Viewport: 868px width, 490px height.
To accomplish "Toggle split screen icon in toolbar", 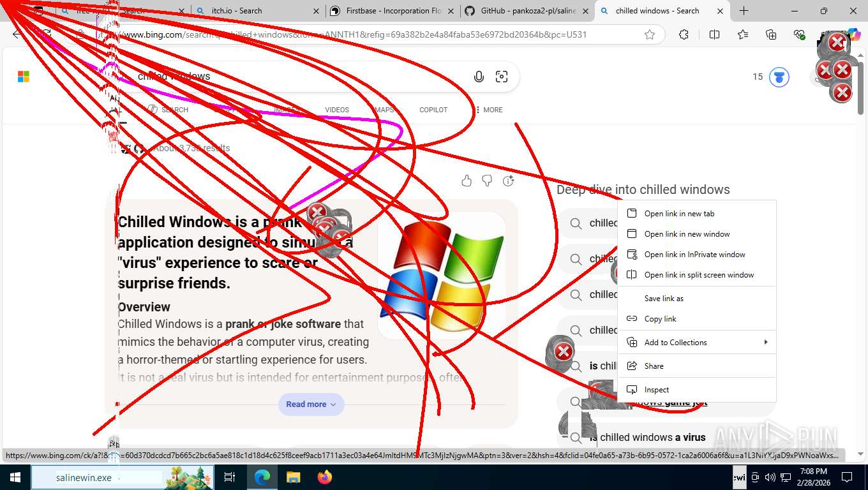I will pos(714,34).
